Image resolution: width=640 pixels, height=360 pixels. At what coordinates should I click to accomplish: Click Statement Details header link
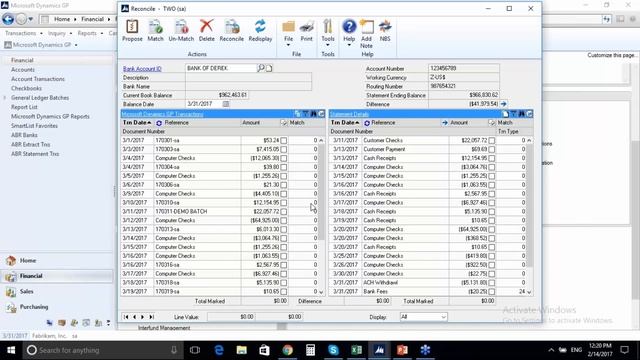coord(349,114)
